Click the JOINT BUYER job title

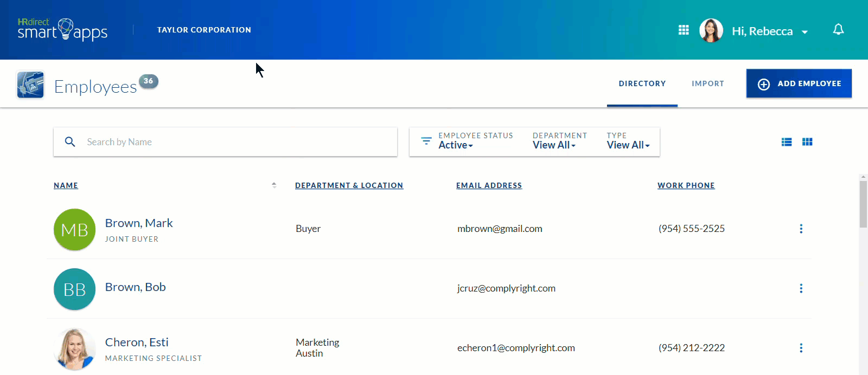tap(132, 239)
